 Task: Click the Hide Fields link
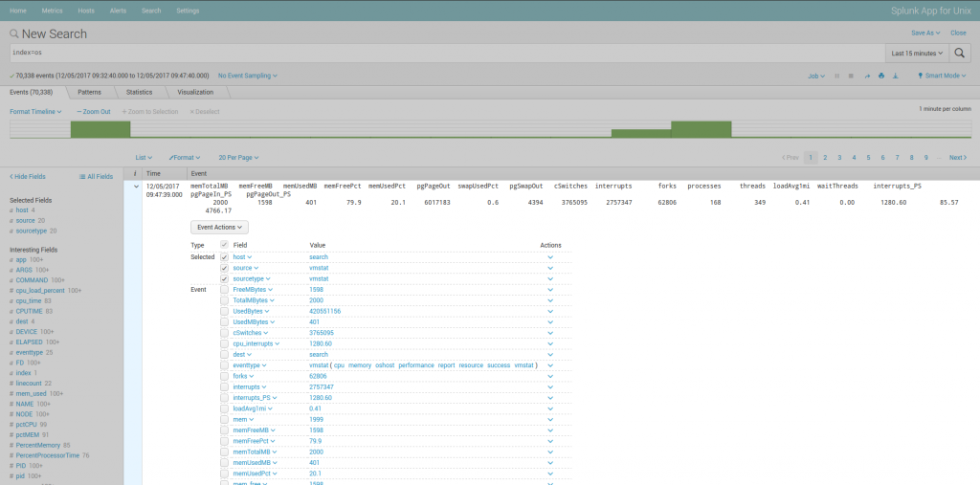[27, 176]
